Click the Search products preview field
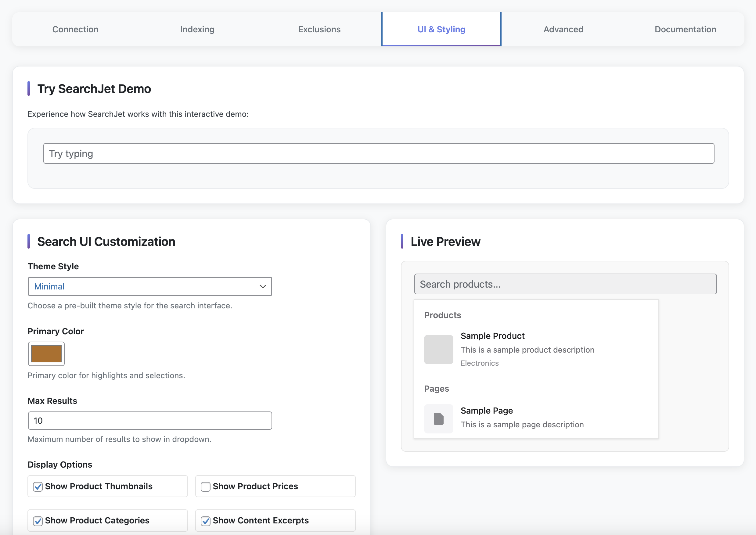The image size is (756, 535). point(565,284)
